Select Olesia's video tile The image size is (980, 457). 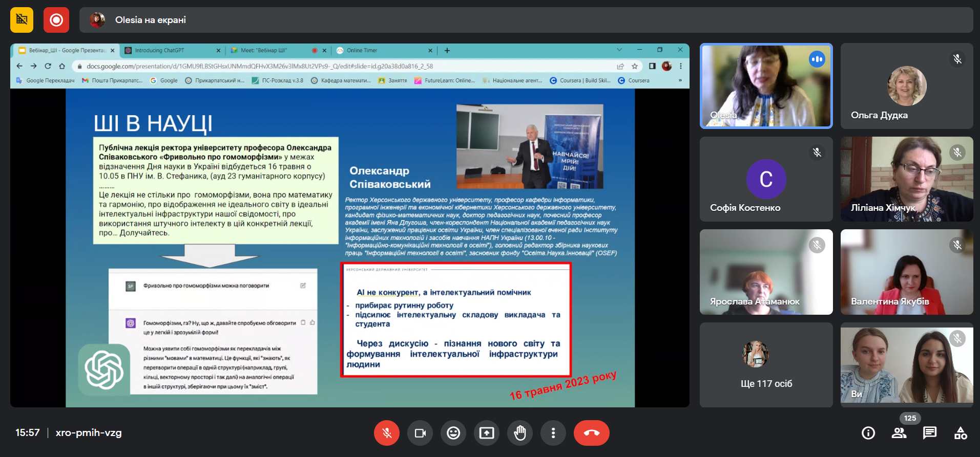coord(766,86)
